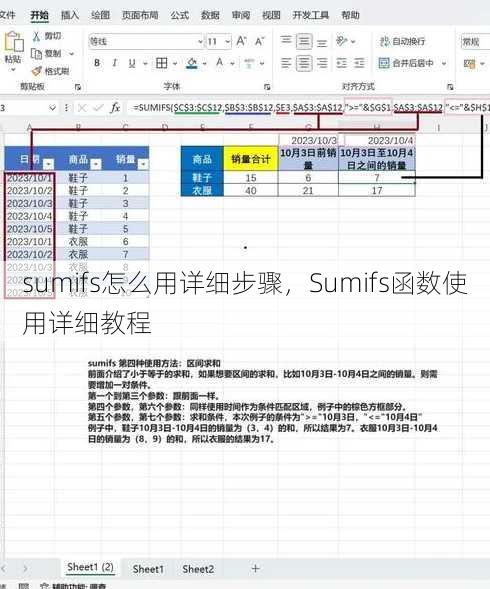Open the Borders dropdown arrow

(x=175, y=63)
